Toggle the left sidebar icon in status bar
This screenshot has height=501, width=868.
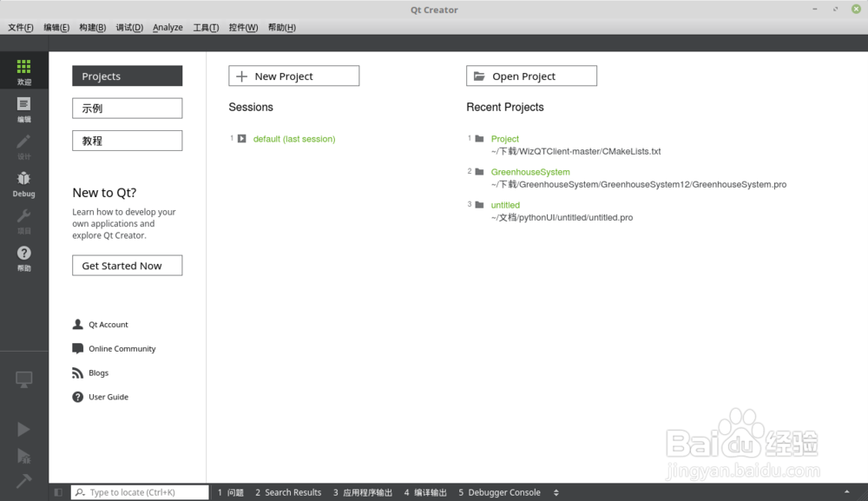pos(58,492)
